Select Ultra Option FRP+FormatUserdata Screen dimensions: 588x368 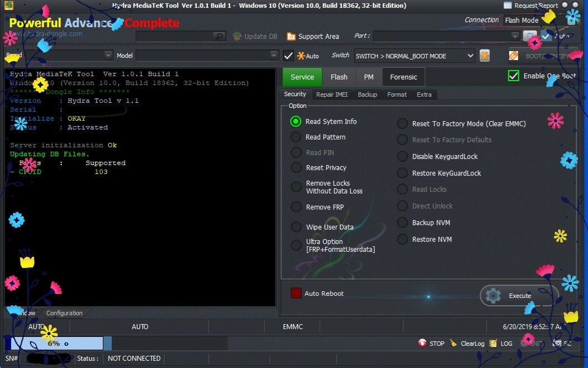tap(296, 245)
